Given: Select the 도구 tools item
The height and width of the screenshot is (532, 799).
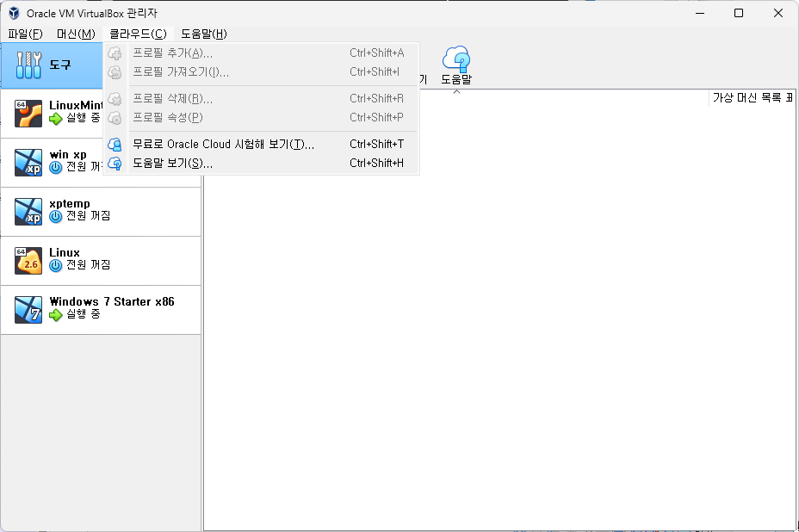Looking at the screenshot, I should click(52, 65).
